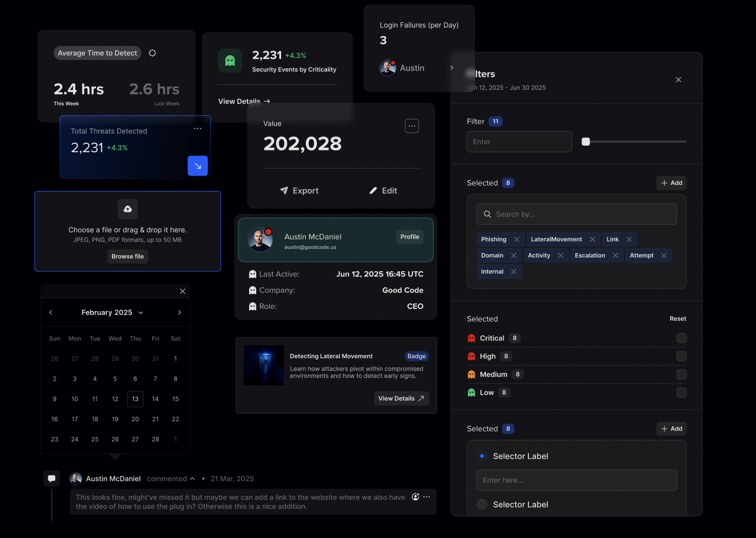The height and width of the screenshot is (538, 756).
Task: Click the red High ghost icon
Action: [471, 357]
